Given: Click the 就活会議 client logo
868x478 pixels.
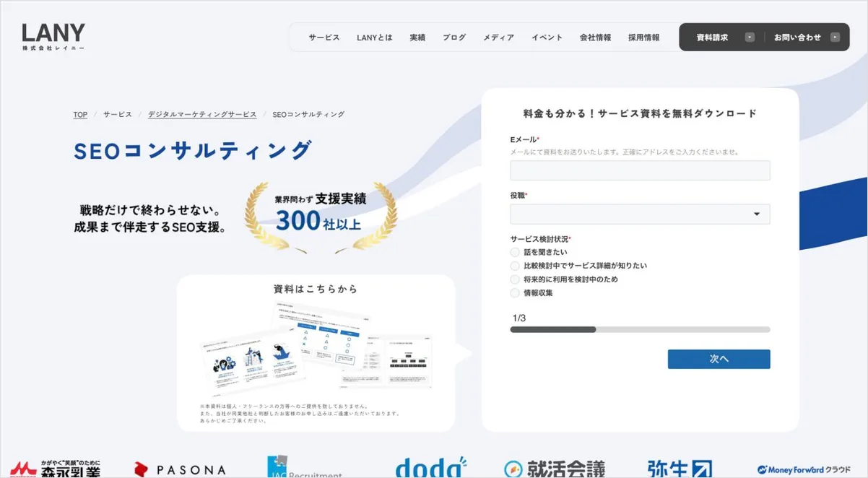Looking at the screenshot, I should 554,469.
